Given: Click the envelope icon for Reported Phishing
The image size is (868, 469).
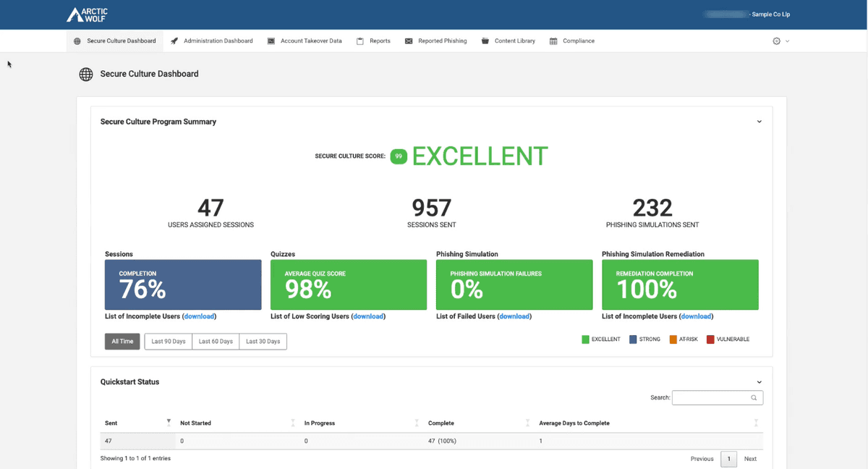Looking at the screenshot, I should coord(409,41).
